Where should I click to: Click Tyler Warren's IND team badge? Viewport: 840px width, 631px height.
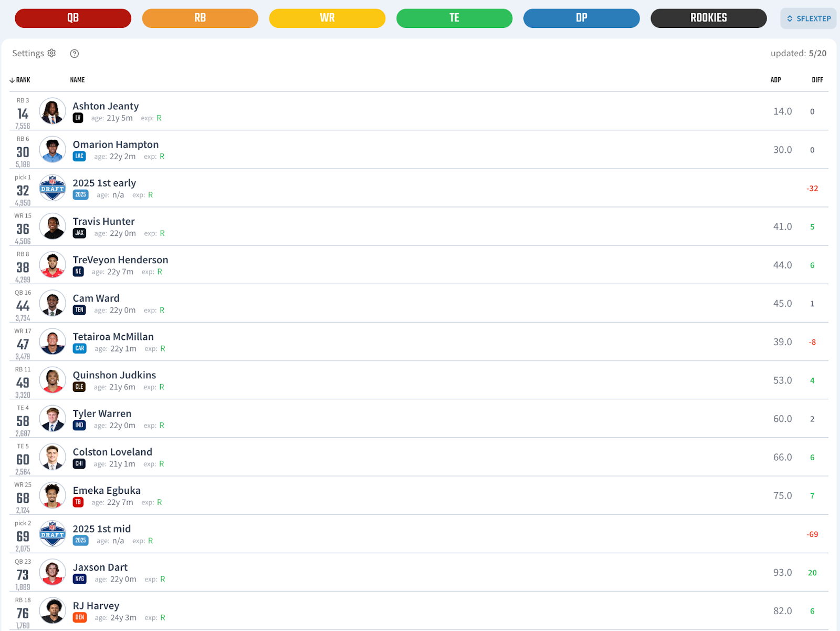click(x=79, y=425)
